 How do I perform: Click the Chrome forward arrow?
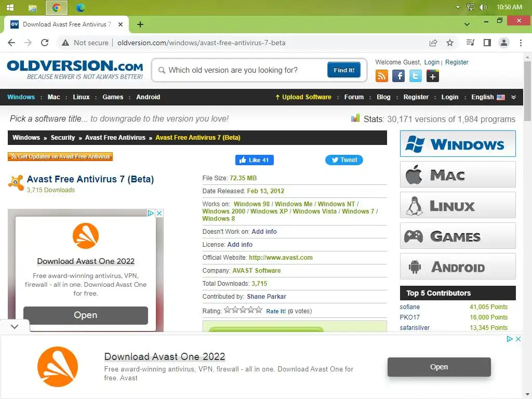pyautogui.click(x=28, y=43)
